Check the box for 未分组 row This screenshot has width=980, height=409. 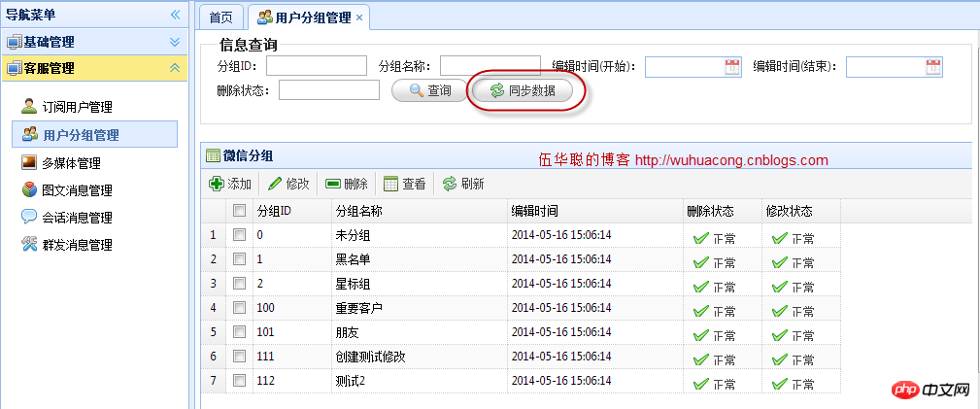click(239, 234)
